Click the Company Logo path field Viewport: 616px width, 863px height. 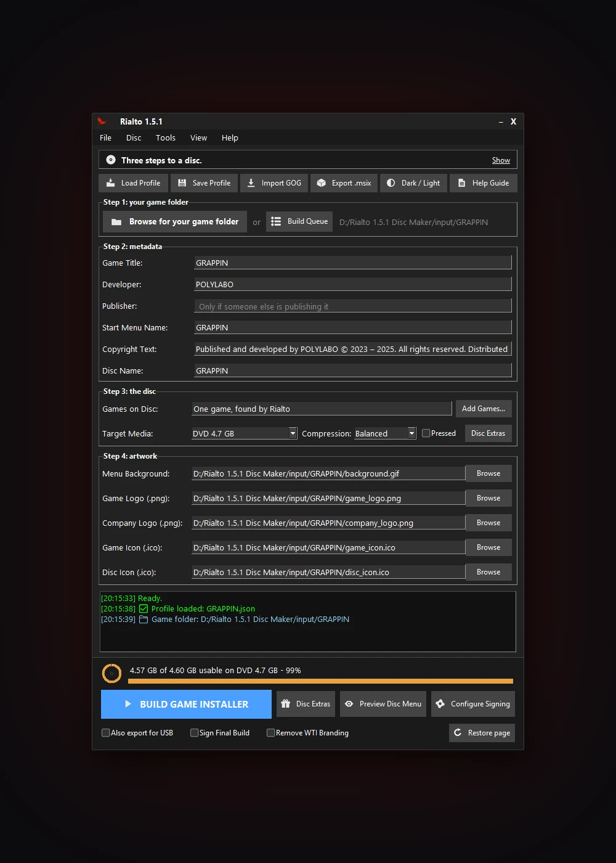(328, 523)
